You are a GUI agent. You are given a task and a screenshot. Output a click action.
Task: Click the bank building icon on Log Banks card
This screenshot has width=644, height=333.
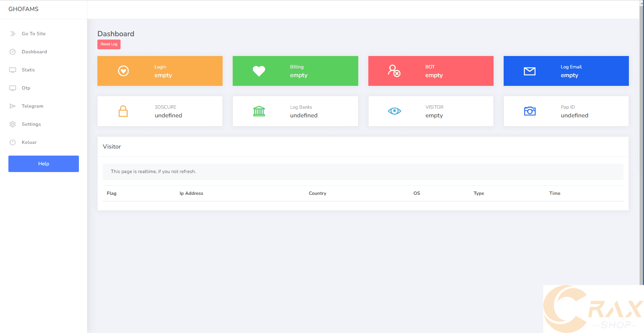coord(259,111)
